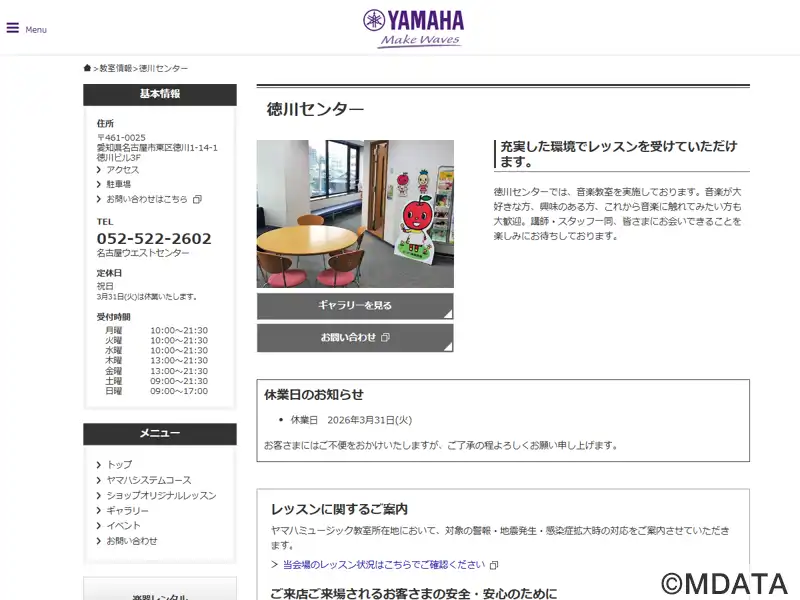Click the chevron before トップ
The height and width of the screenshot is (600, 800).
[x=99, y=465]
